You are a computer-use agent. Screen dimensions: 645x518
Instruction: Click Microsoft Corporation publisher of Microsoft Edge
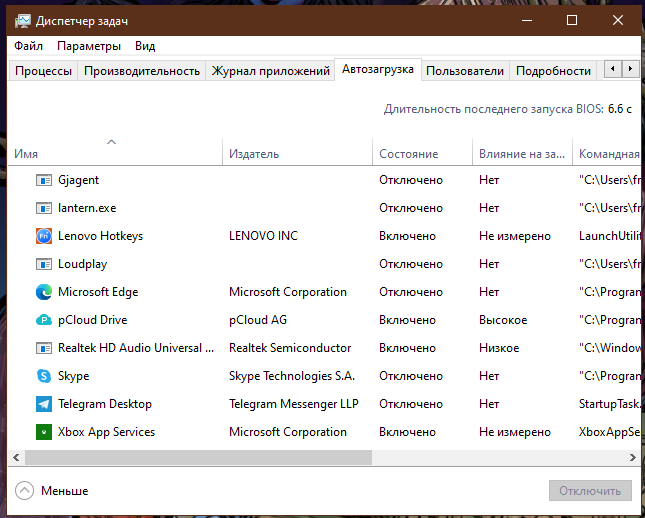click(x=288, y=292)
